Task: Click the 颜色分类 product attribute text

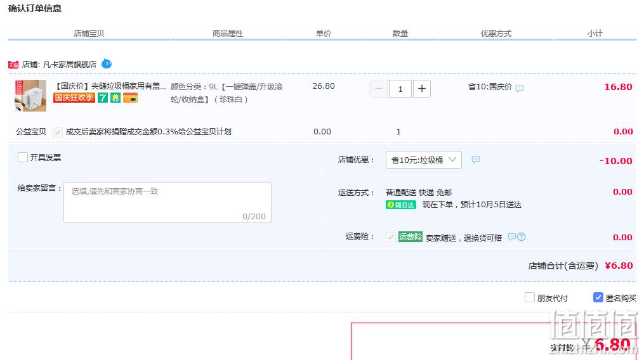Action: click(x=227, y=93)
